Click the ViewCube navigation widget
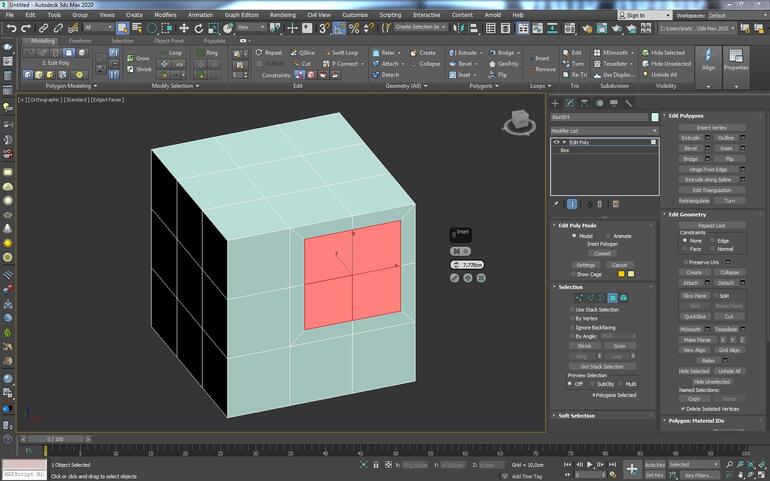 (519, 121)
